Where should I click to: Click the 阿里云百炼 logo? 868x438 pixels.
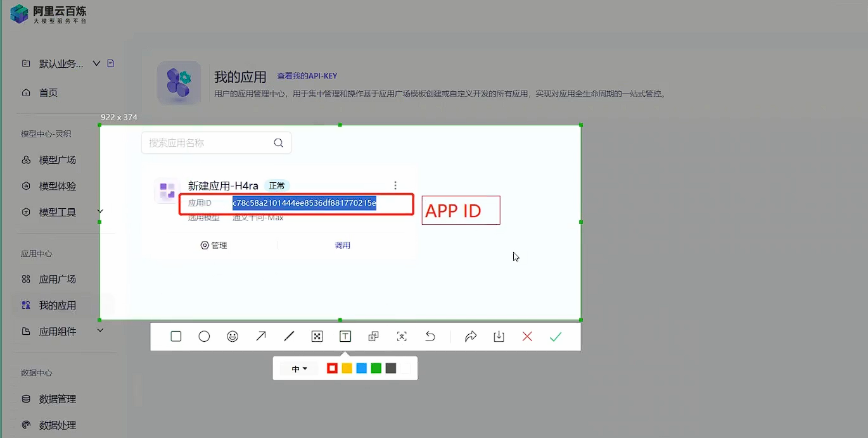click(49, 14)
